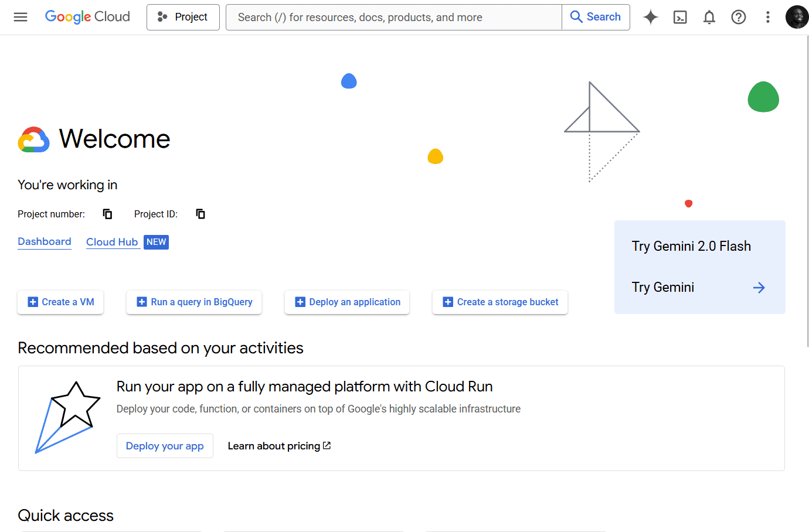Viewport: 809px width, 532px height.
Task: Copy the project number
Action: point(107,214)
